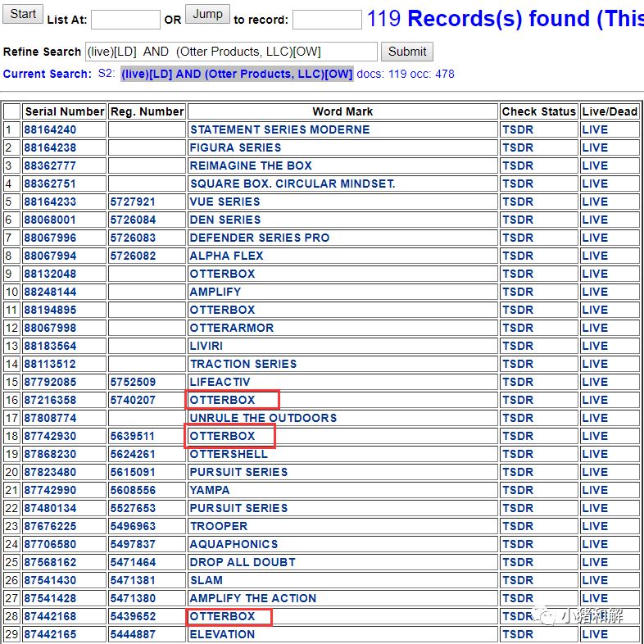
Task: Open serial number 88362751
Action: coord(50,184)
